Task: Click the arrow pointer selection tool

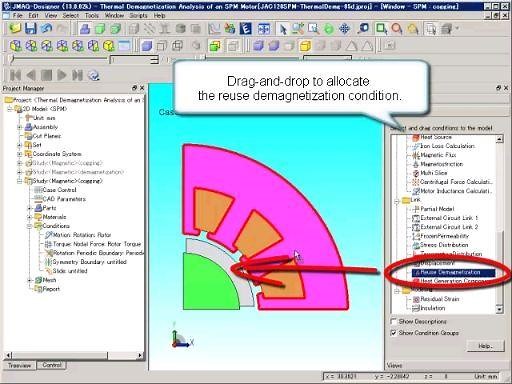Action: pos(283,29)
